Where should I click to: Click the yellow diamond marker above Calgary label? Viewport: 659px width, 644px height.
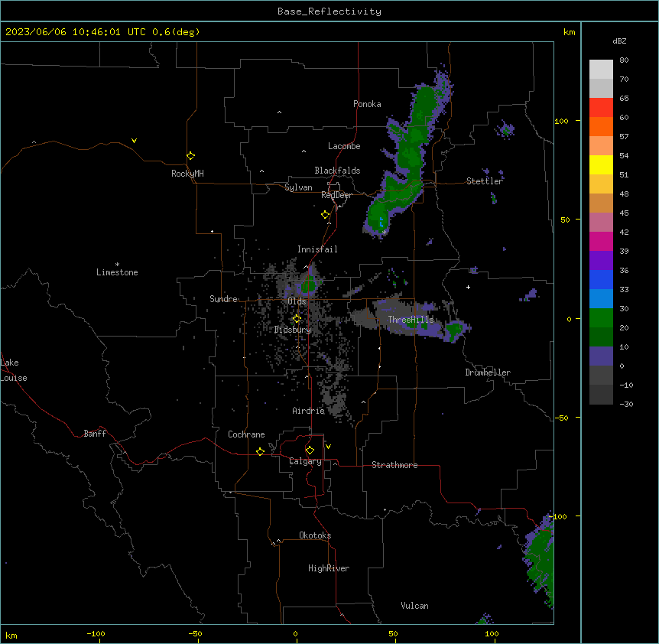pos(310,450)
